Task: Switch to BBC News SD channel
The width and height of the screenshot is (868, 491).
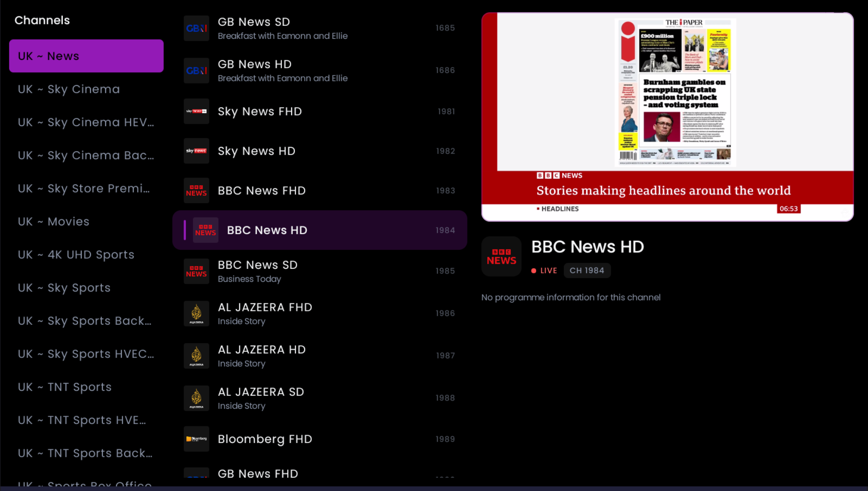Action: tap(320, 271)
